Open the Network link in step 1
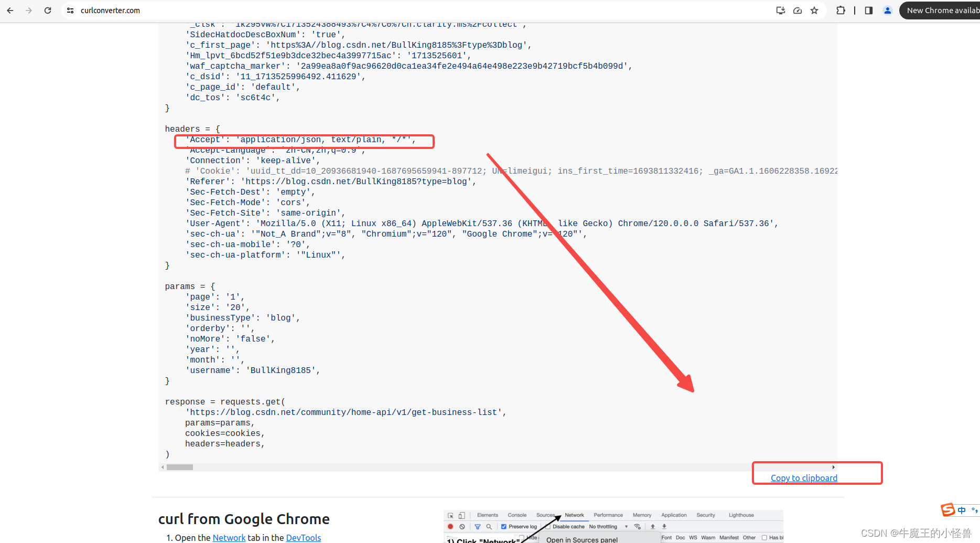This screenshot has height=543, width=980. tap(229, 538)
